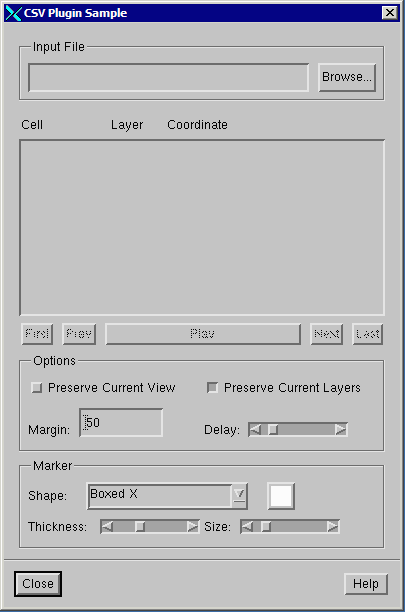Click the Input File text field
This screenshot has height=612, width=405.
click(169, 78)
